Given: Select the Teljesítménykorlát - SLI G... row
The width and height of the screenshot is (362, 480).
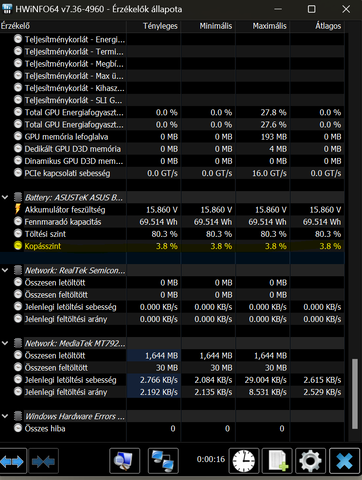Looking at the screenshot, I should tap(172, 100).
